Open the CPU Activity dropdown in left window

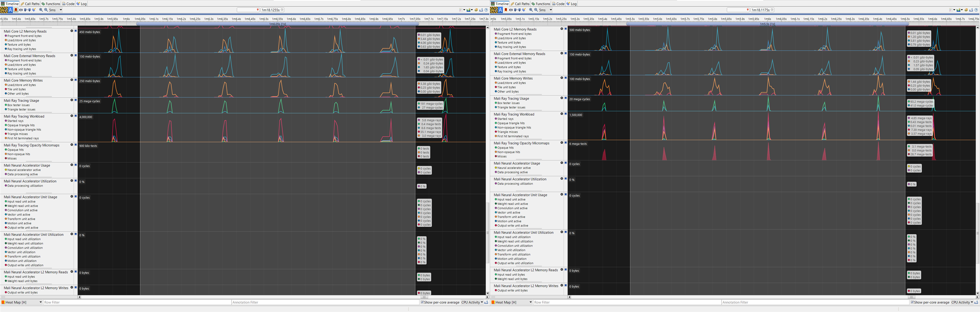472,302
